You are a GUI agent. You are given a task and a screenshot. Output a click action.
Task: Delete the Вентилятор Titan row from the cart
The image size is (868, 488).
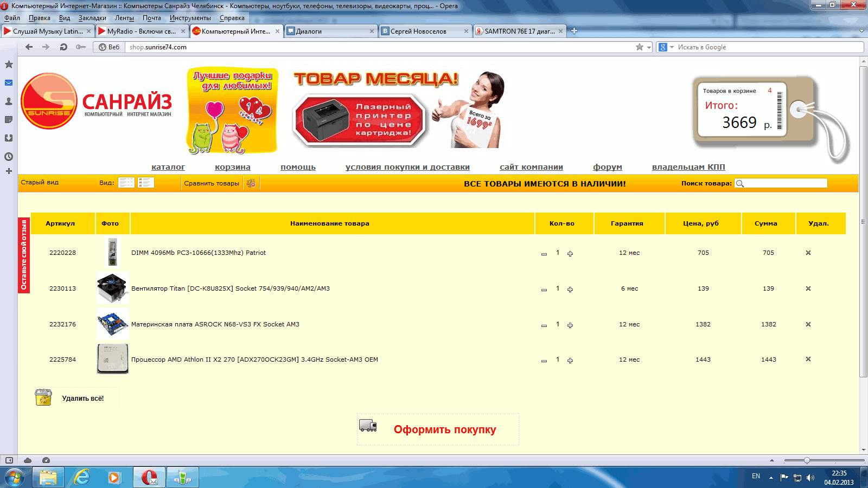[808, 288]
